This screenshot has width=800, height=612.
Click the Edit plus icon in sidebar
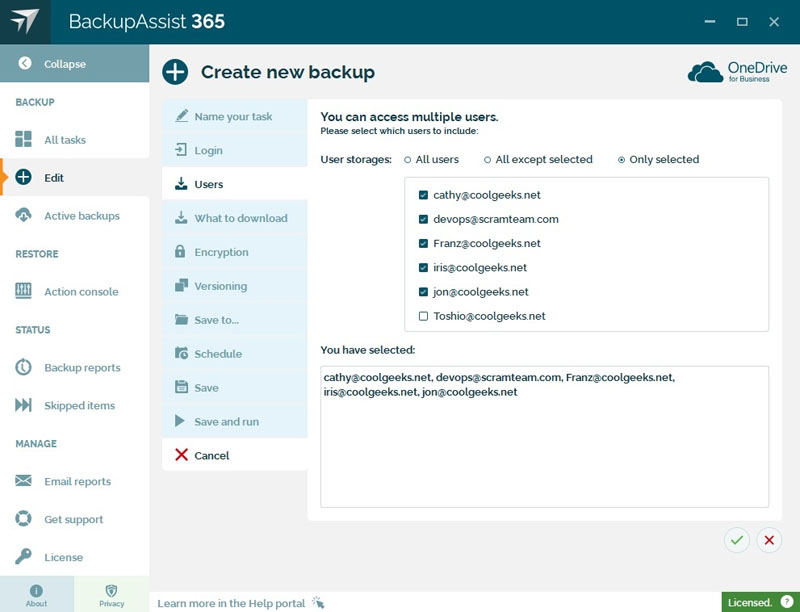(x=23, y=177)
